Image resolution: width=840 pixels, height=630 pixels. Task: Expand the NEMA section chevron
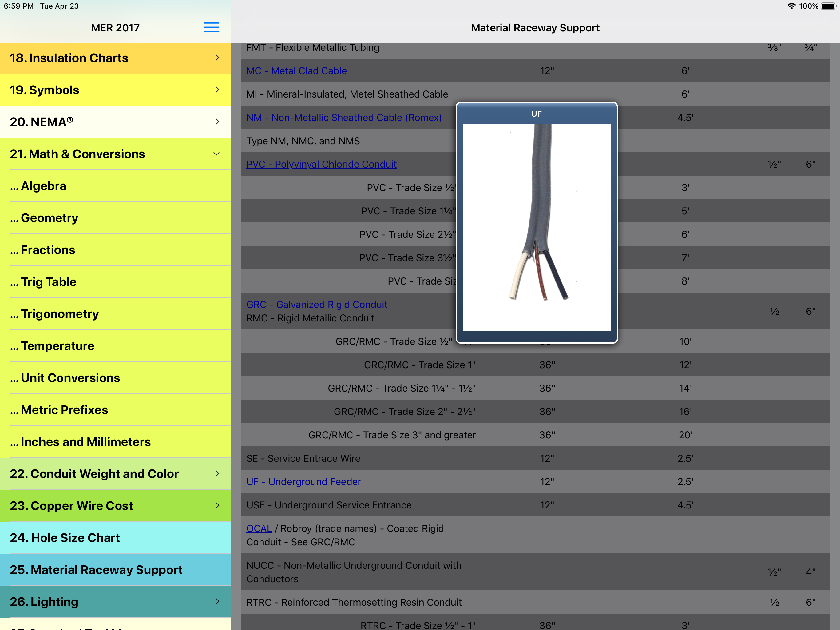coord(217,122)
